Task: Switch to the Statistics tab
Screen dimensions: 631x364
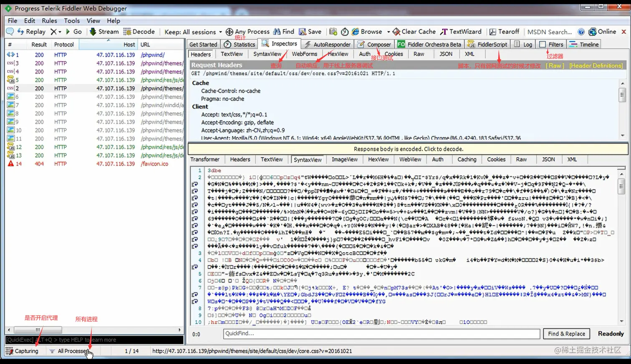Action: pos(240,45)
